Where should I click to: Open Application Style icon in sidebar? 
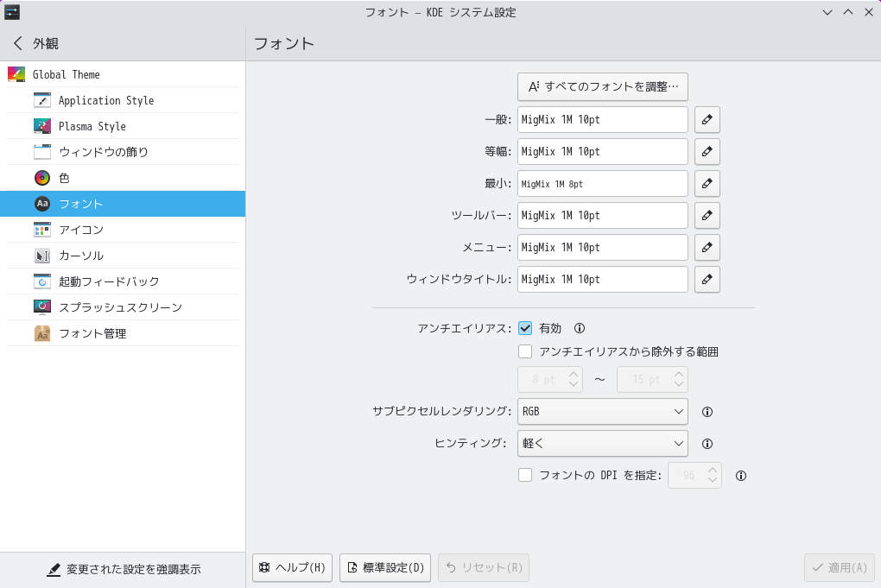point(42,100)
